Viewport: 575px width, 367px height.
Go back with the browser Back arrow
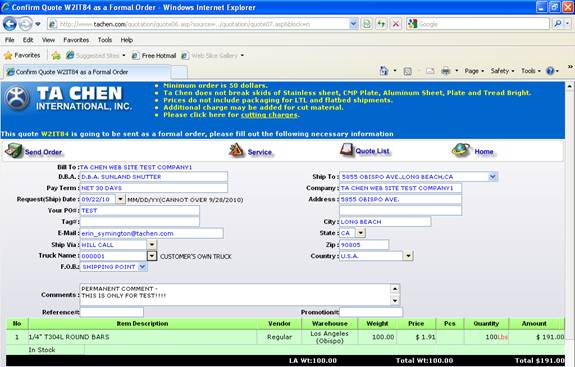(10, 24)
